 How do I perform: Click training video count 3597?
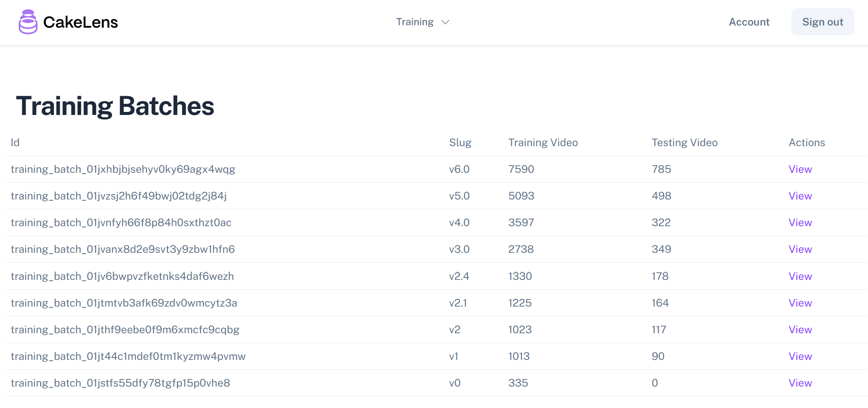(521, 222)
